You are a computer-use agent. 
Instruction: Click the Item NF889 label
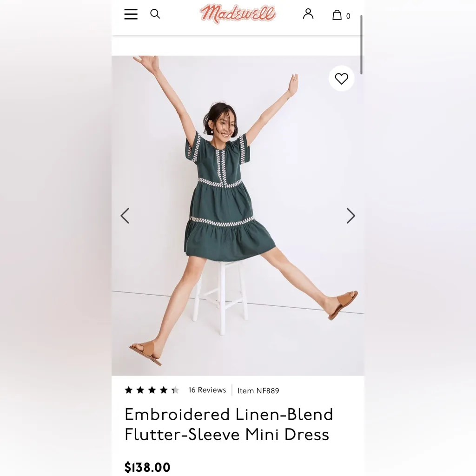pos(258,390)
